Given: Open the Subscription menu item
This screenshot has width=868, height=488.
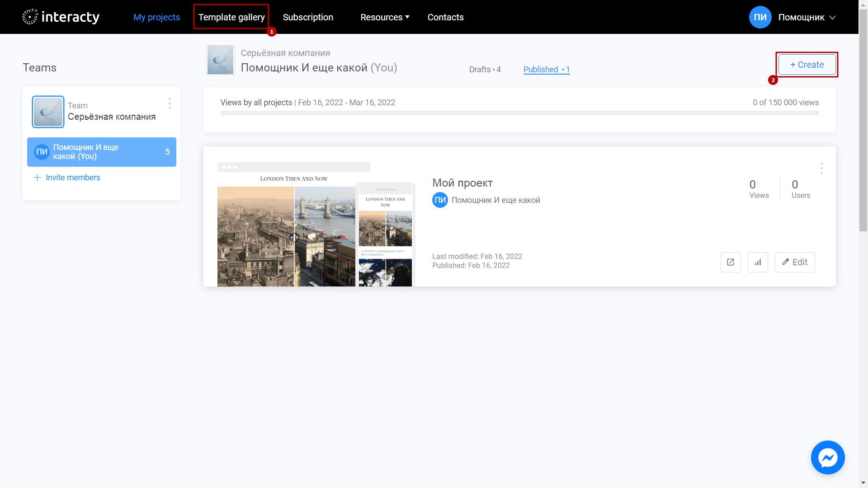Looking at the screenshot, I should [x=307, y=17].
